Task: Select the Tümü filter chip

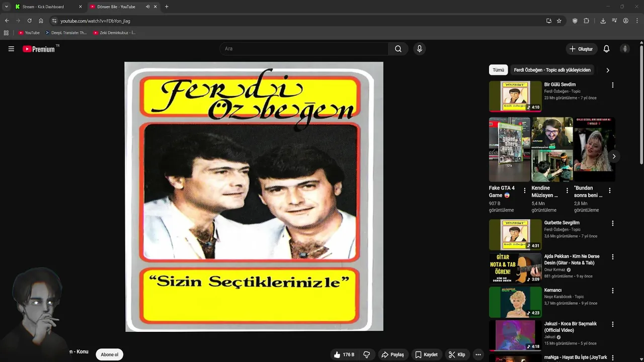Action: [x=498, y=70]
